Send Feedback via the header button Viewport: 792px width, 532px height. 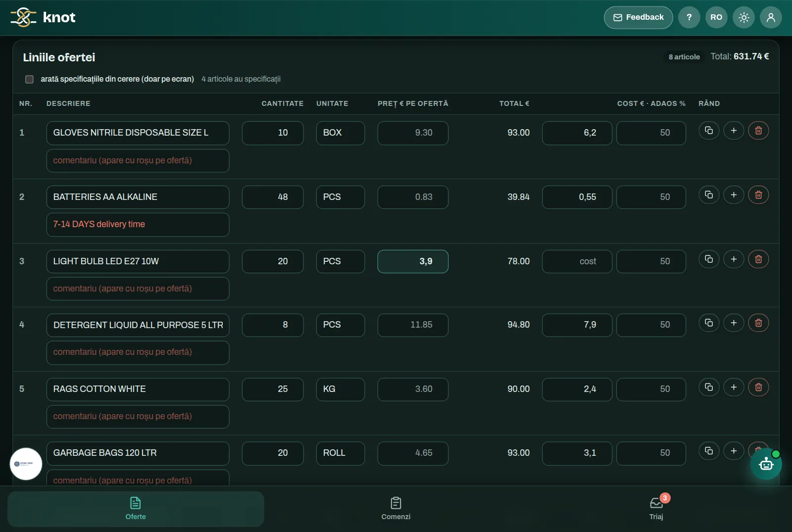639,17
